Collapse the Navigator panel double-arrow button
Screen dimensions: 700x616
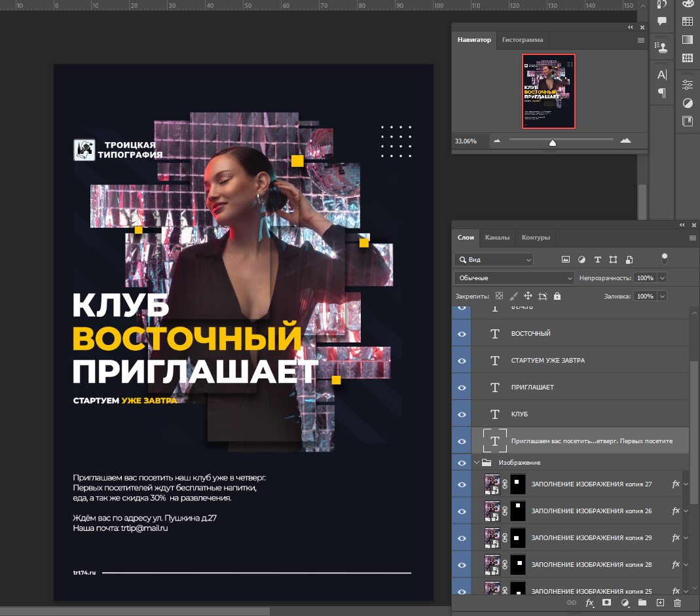click(631, 27)
